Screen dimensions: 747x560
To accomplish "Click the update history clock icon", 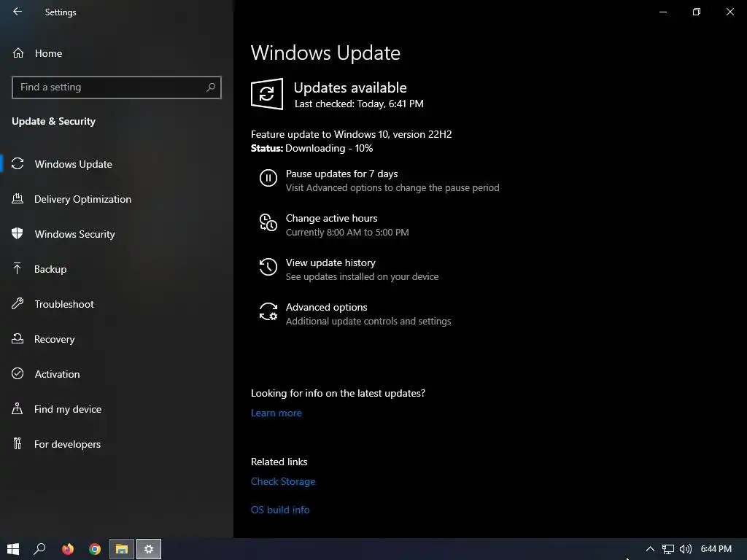I will point(268,267).
